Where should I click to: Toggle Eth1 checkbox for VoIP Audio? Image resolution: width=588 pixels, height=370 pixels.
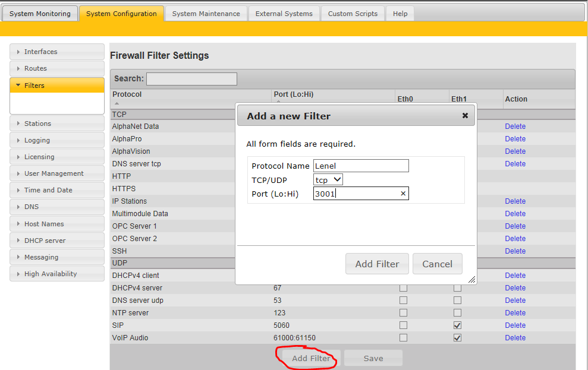457,338
